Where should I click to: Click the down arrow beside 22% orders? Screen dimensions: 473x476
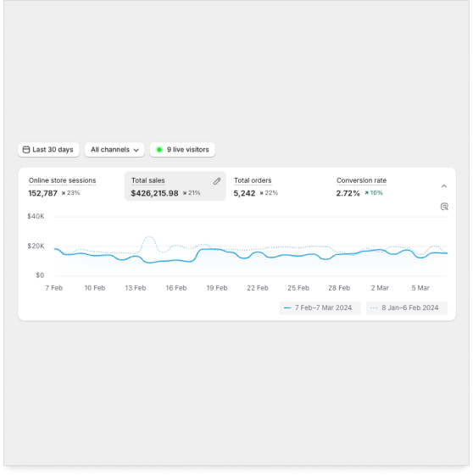tap(261, 193)
